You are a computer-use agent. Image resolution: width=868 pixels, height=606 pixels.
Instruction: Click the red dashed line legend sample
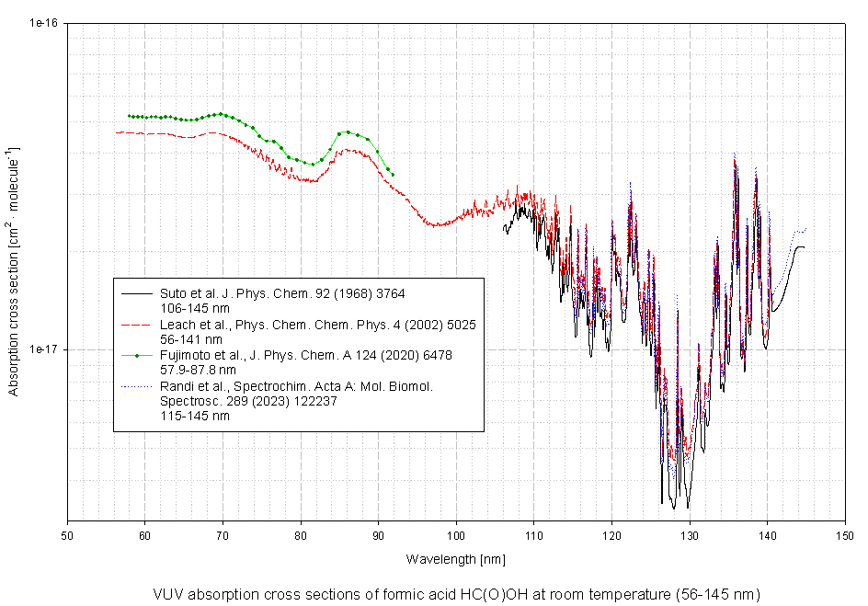[135, 325]
